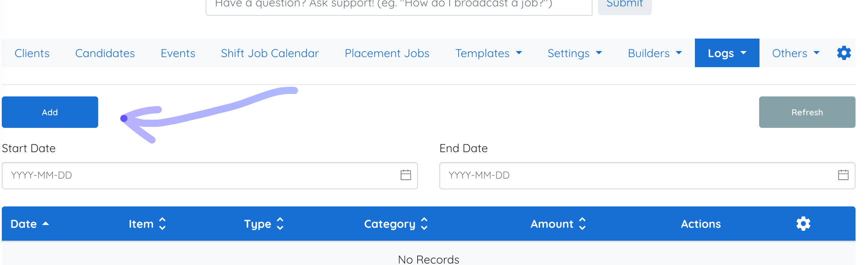868x265 pixels.
Task: Open table column settings gear icon
Action: click(803, 224)
